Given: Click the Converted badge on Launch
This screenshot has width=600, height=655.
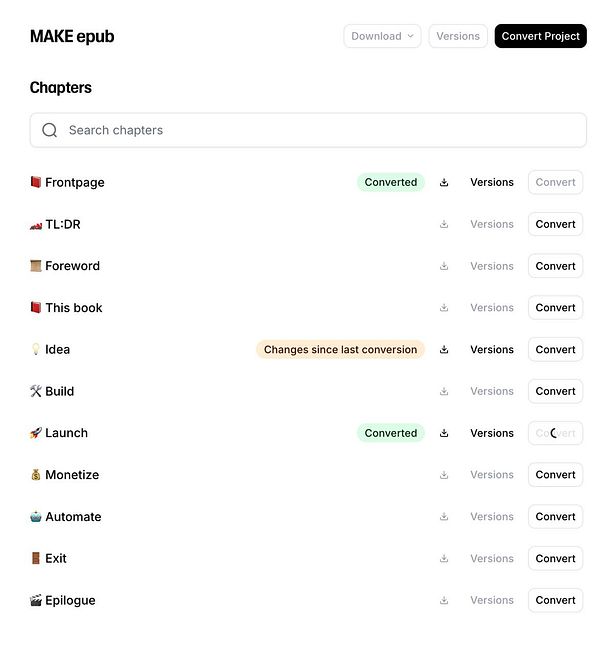Looking at the screenshot, I should (x=390, y=433).
